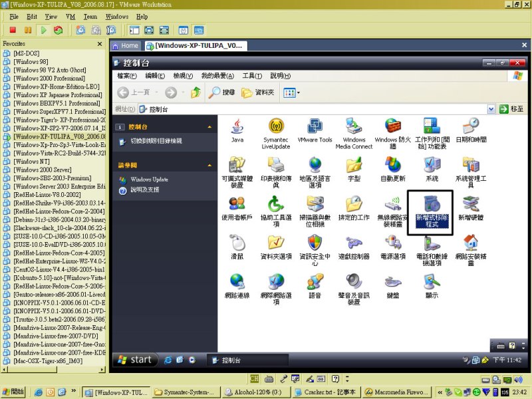
Task: Click the address bar field showing 控制台
Action: click(x=312, y=109)
